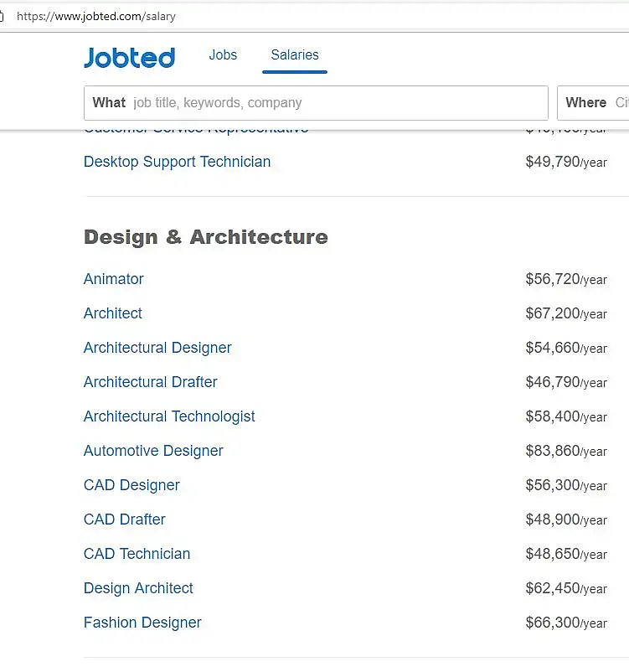Screen dimensions: 629x672
Task: Click the browser address bar URL
Action: click(96, 16)
